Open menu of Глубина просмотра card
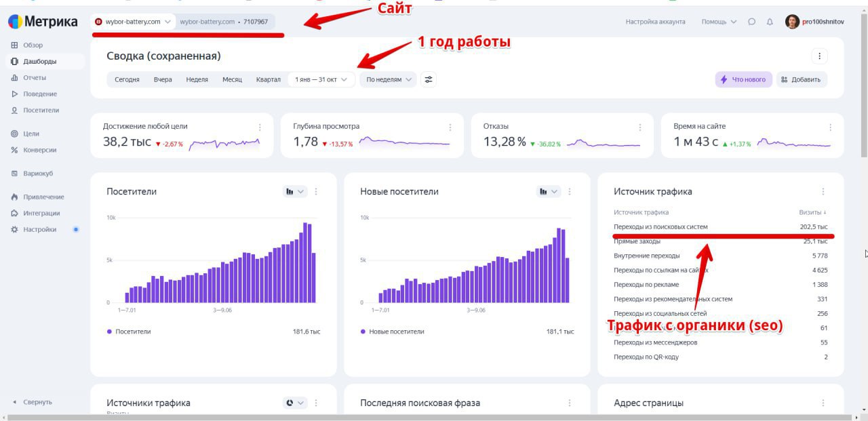 (450, 127)
